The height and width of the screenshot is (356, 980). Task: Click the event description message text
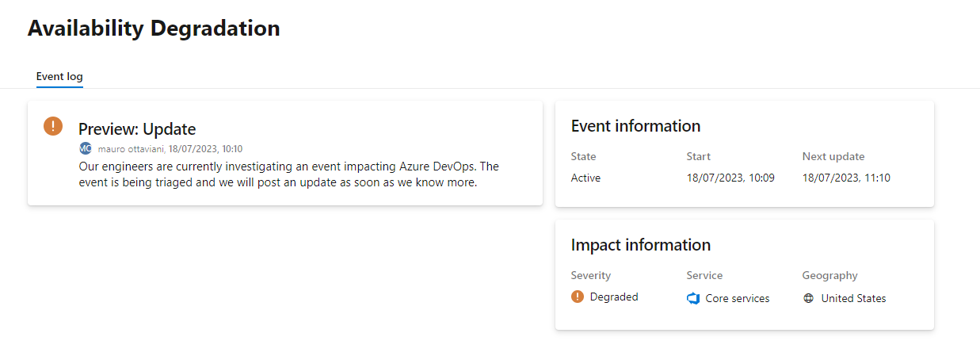pyautogui.click(x=288, y=174)
